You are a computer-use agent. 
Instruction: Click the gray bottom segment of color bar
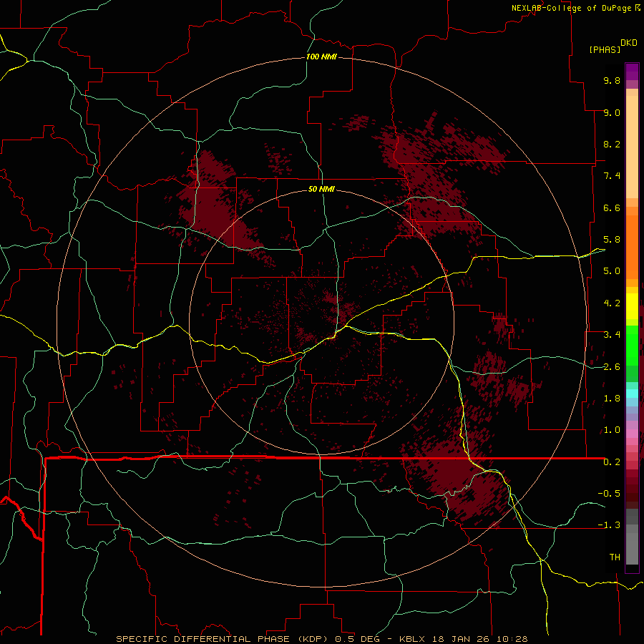(x=632, y=538)
